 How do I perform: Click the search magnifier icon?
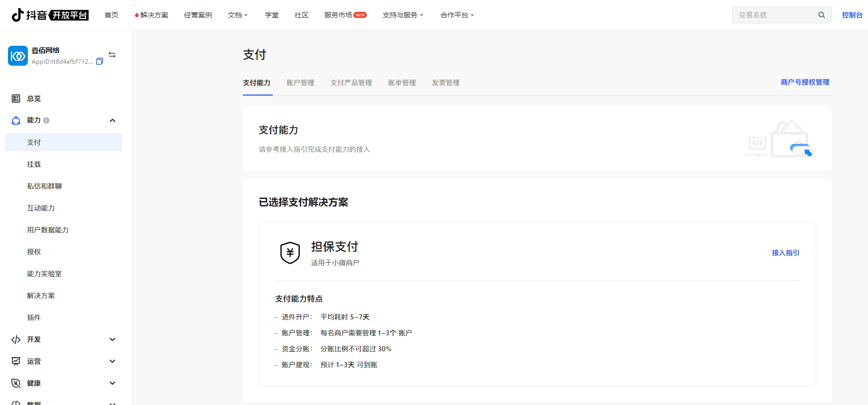coord(821,15)
